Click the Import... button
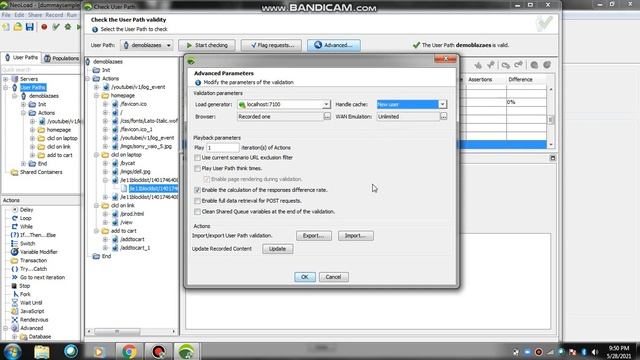The width and height of the screenshot is (640, 360). point(356,236)
